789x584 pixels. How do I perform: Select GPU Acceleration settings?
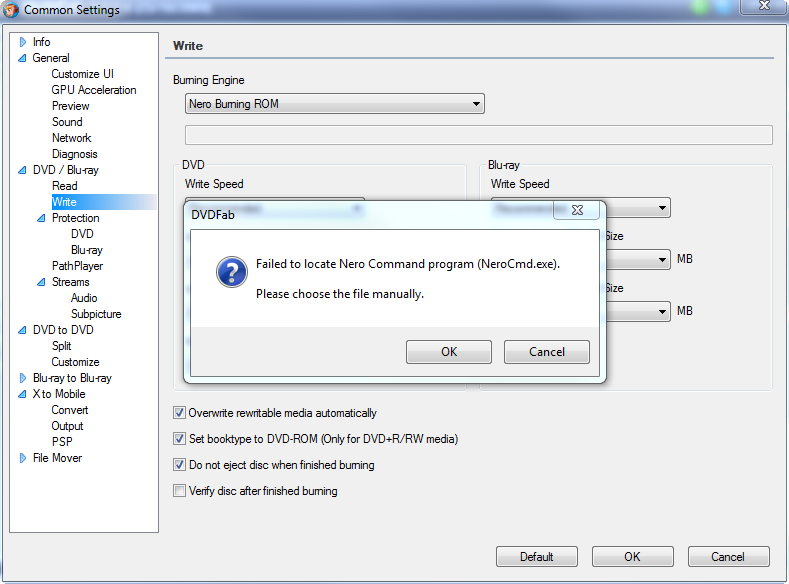coord(94,90)
